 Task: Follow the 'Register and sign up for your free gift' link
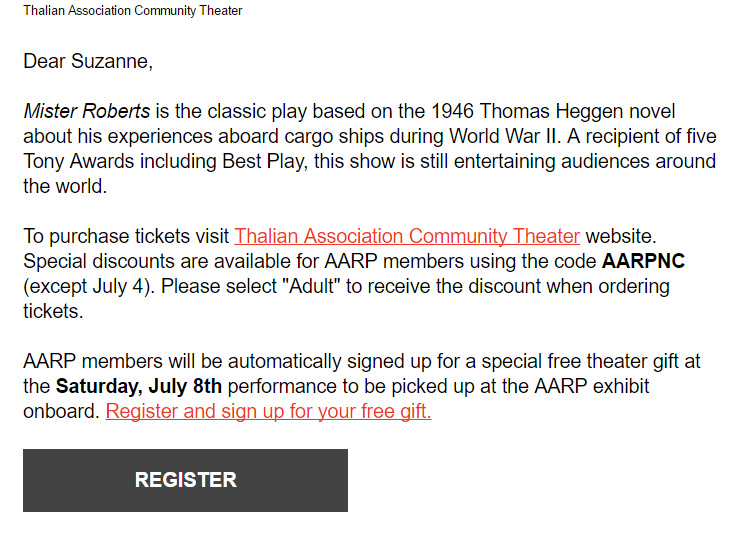pos(268,411)
